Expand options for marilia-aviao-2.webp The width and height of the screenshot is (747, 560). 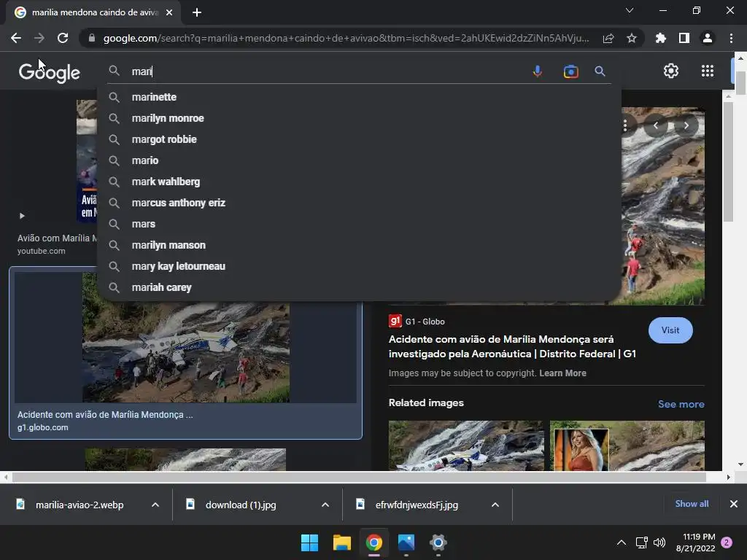tap(155, 505)
